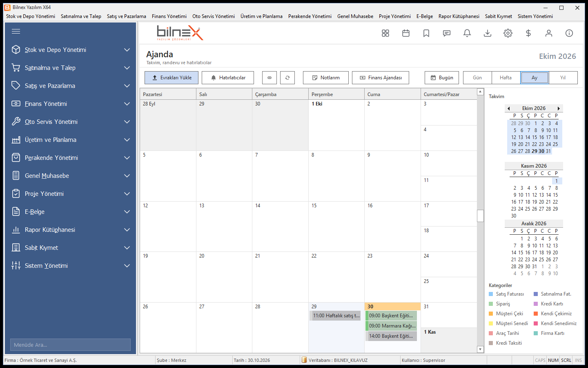The image size is (588, 368).
Task: Open Satış ve Pazarlama menu in menu bar
Action: 127,16
